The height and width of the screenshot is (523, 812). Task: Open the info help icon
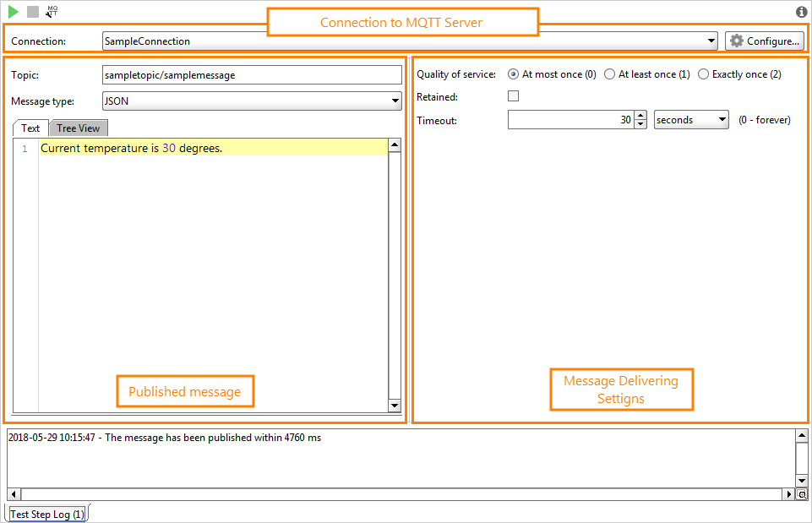(801, 12)
